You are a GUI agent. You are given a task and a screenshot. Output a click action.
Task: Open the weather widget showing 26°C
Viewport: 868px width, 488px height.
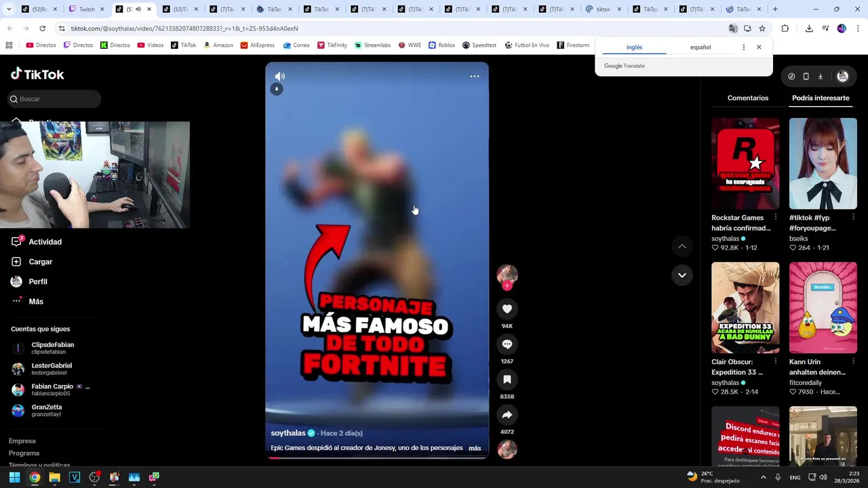click(713, 477)
